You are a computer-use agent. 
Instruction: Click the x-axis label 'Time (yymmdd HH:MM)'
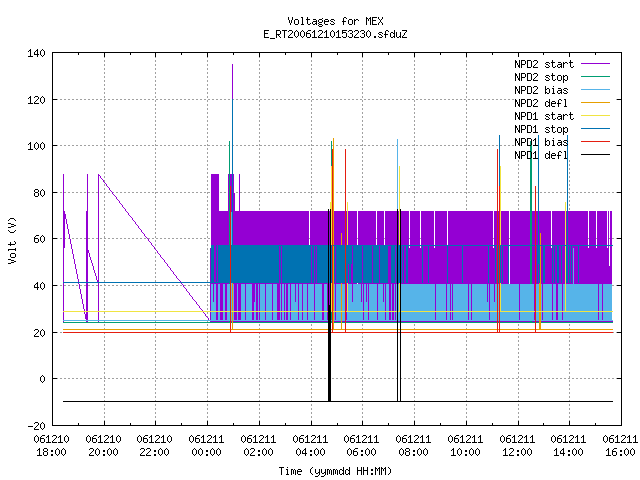click(335, 471)
